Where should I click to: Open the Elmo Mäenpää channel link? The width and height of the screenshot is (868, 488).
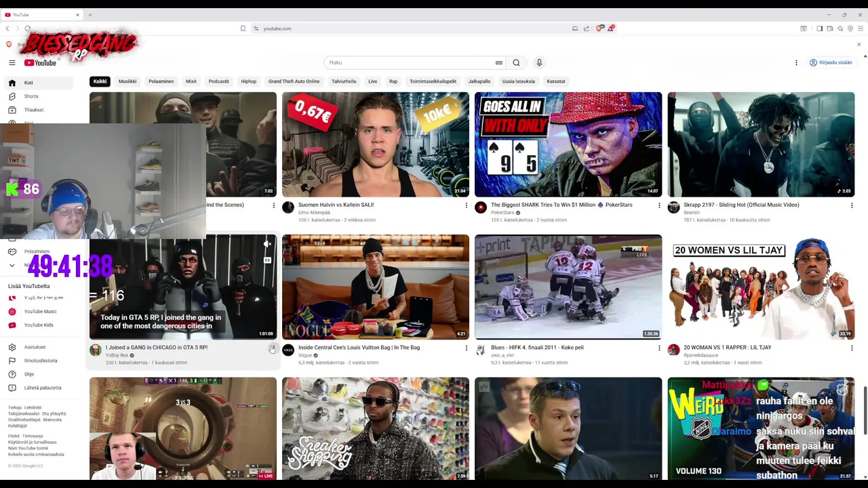pos(314,213)
